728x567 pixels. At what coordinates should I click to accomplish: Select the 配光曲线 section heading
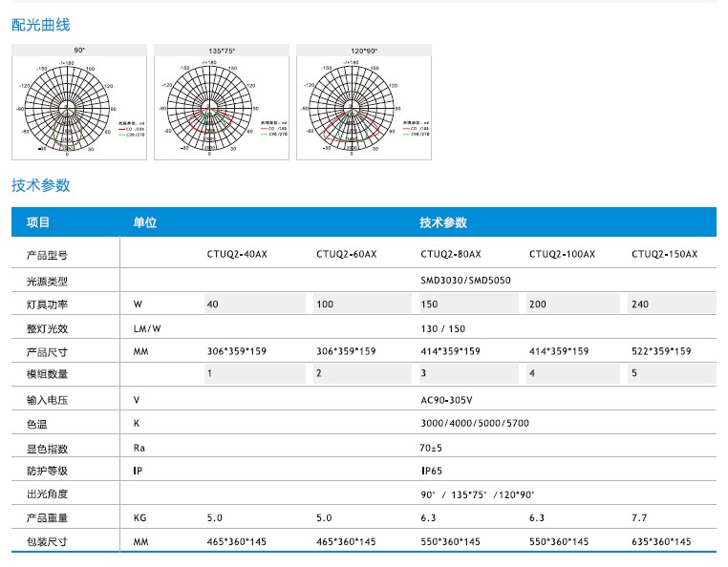[41, 25]
